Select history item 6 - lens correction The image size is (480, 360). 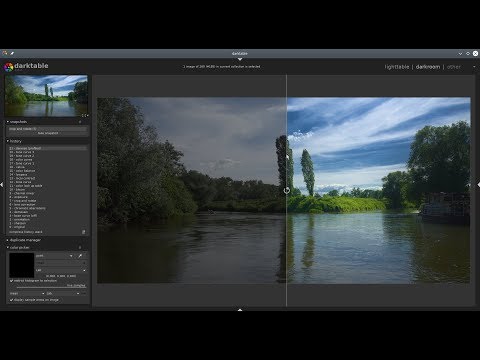[x=48, y=205]
